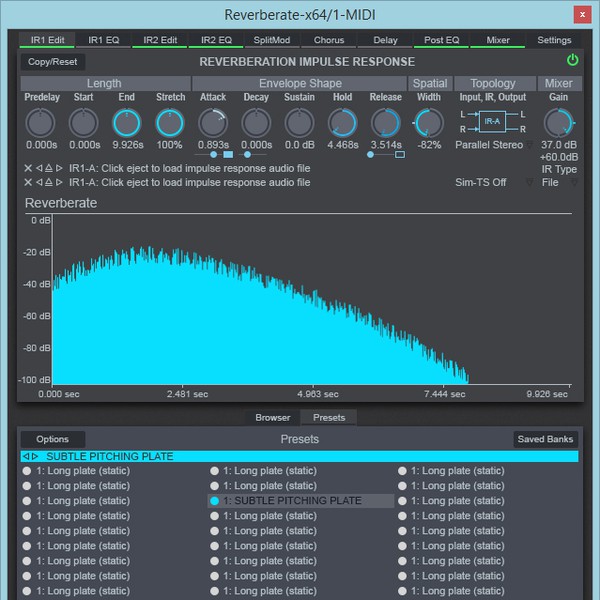Close the Reverberate plugin window
This screenshot has width=600, height=600.
(582, 15)
